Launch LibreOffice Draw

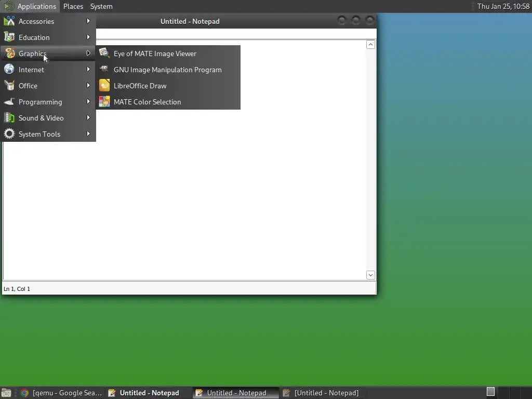[168, 86]
